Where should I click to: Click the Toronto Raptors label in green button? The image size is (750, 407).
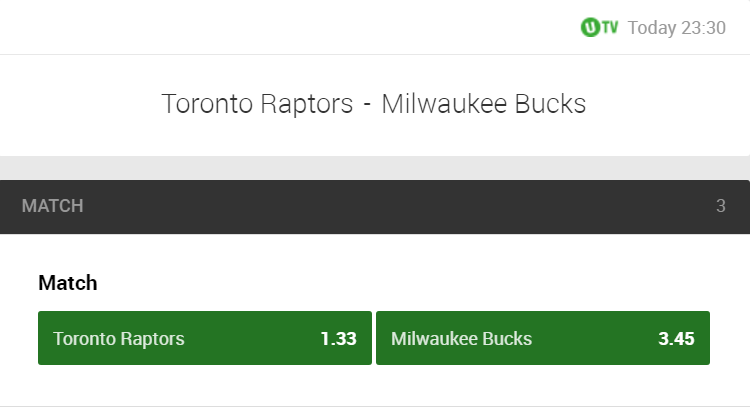coord(119,338)
